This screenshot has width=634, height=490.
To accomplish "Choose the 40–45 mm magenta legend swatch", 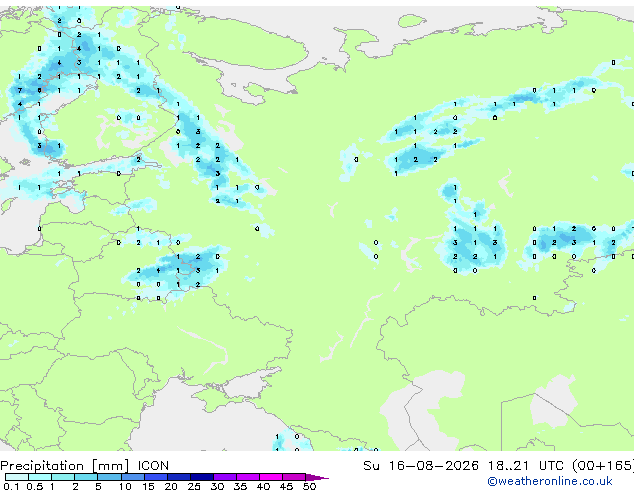I will (271, 477).
